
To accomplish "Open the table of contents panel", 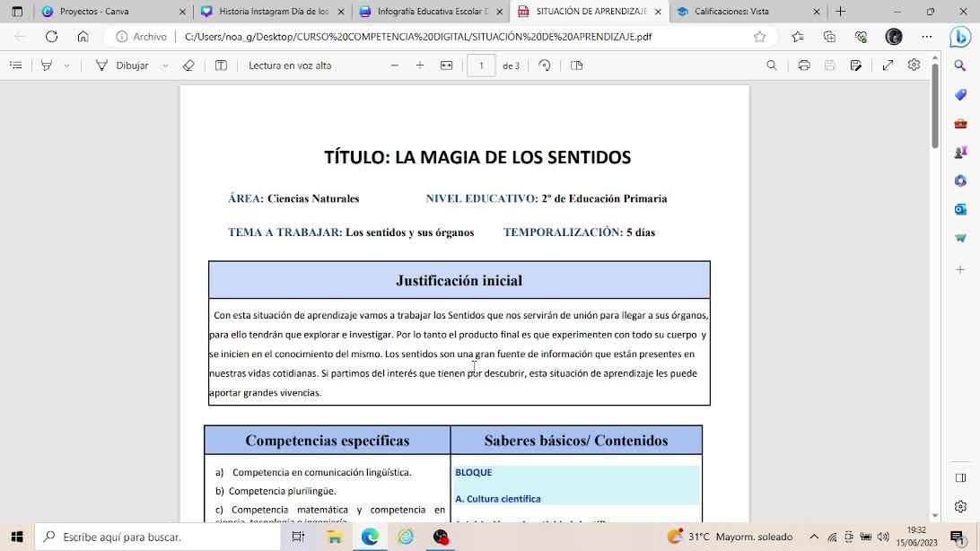I will coord(15,66).
